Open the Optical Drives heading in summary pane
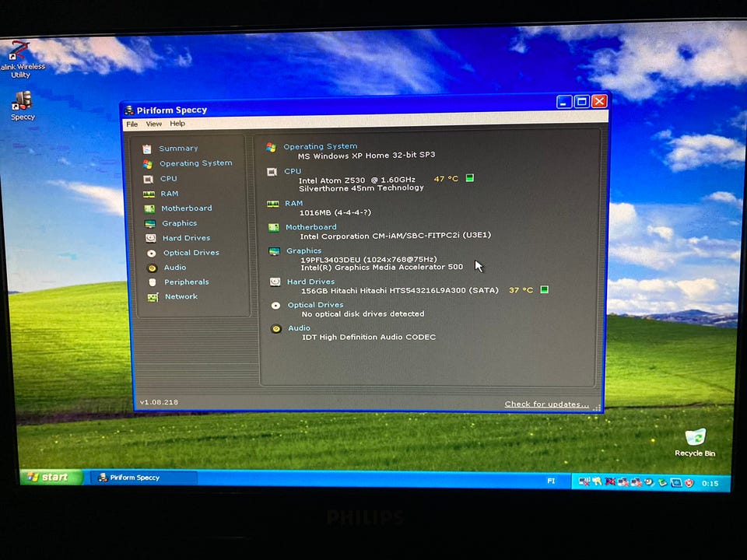This screenshot has height=560, width=747. tap(315, 305)
